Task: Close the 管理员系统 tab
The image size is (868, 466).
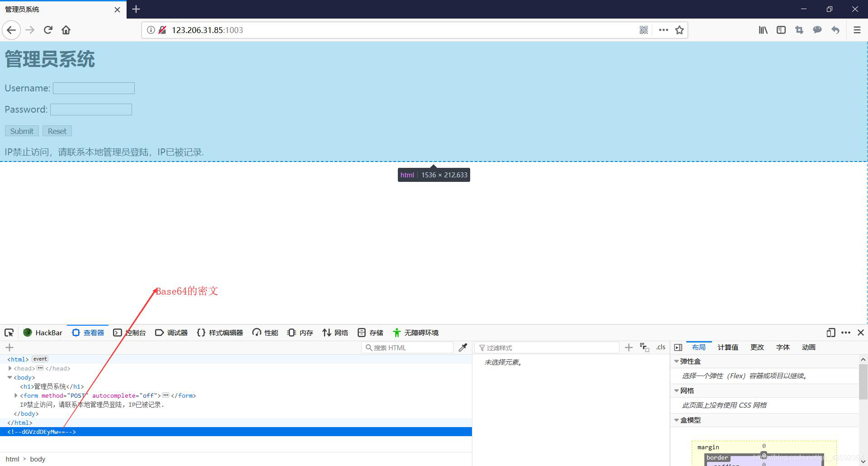Action: pos(117,10)
